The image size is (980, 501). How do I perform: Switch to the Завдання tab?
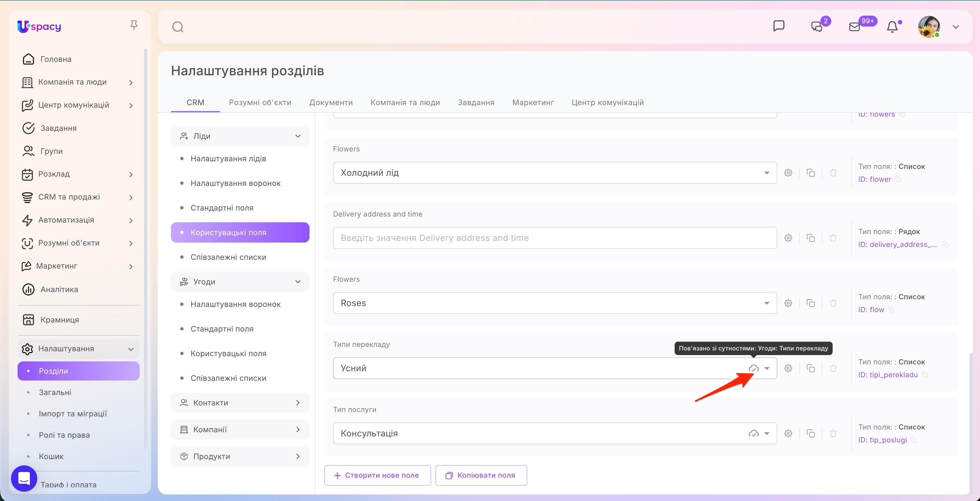tap(476, 102)
